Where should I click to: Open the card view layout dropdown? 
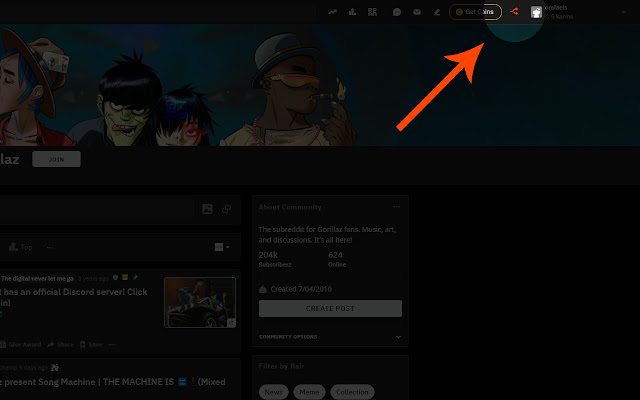pos(222,247)
